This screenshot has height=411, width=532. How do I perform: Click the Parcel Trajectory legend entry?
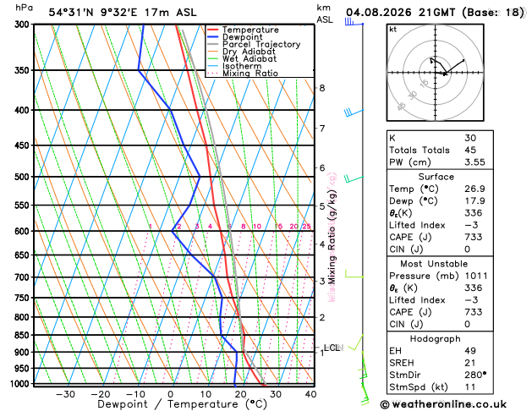click(254, 45)
